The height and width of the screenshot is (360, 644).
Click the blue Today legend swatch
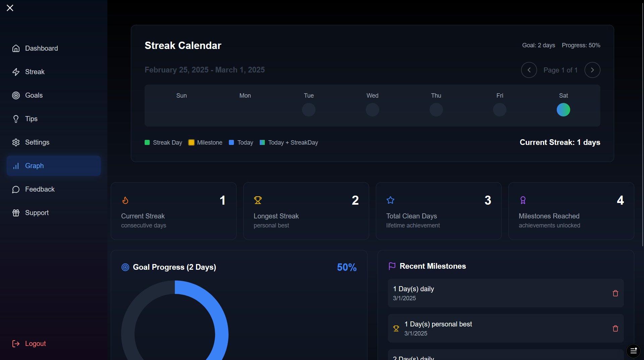[231, 143]
